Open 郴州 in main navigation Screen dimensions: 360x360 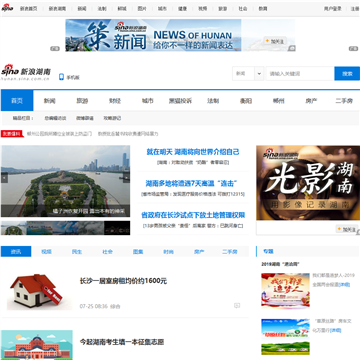click(278, 101)
